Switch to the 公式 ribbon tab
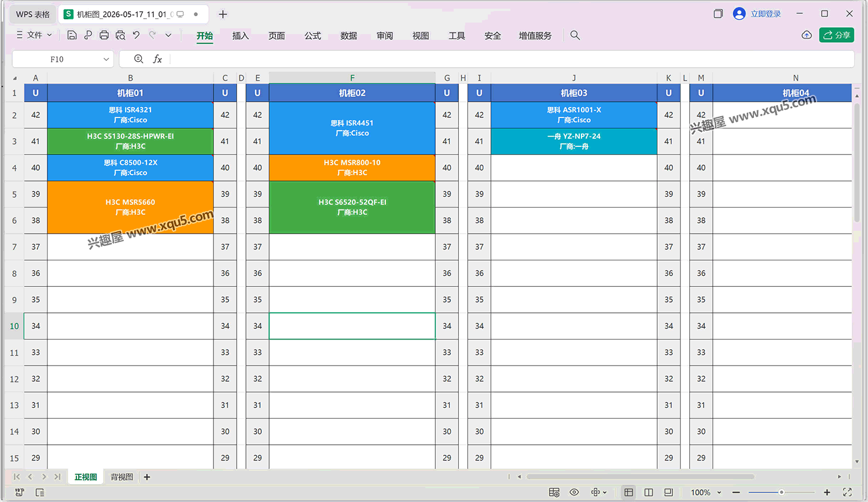 coord(312,36)
